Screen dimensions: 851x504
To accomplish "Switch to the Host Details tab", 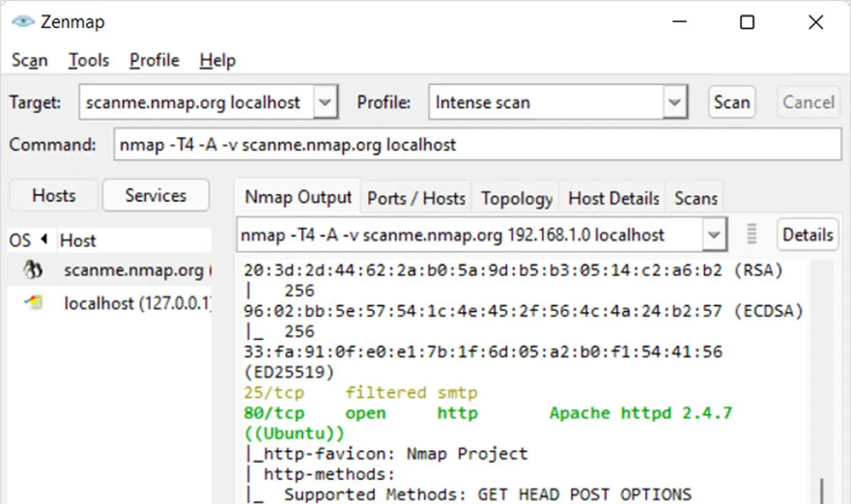I will tap(614, 198).
